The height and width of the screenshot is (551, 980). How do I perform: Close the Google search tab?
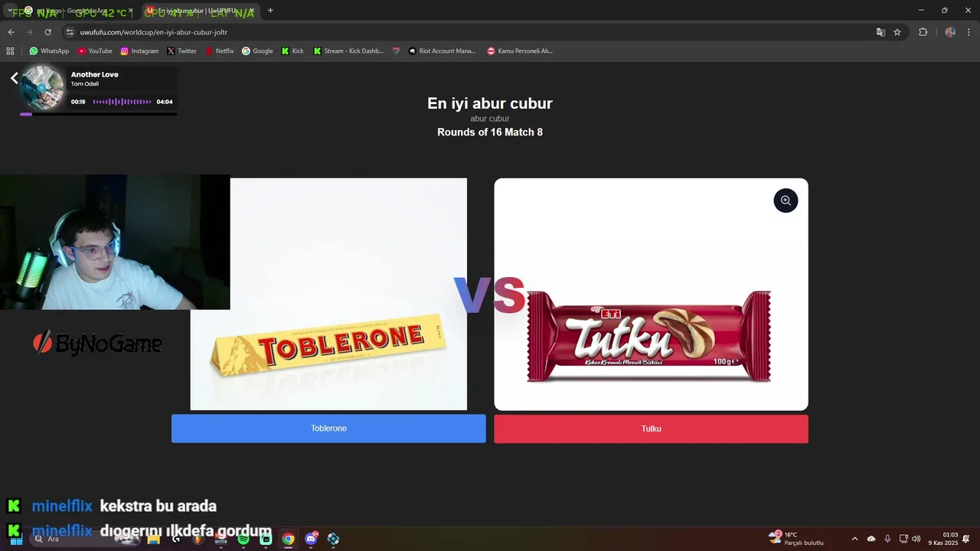point(130,11)
